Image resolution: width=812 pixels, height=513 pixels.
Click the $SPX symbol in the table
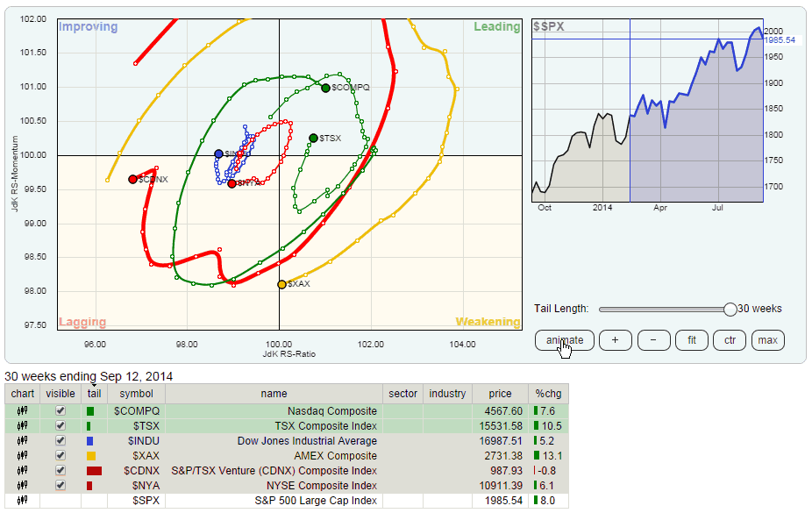(146, 501)
